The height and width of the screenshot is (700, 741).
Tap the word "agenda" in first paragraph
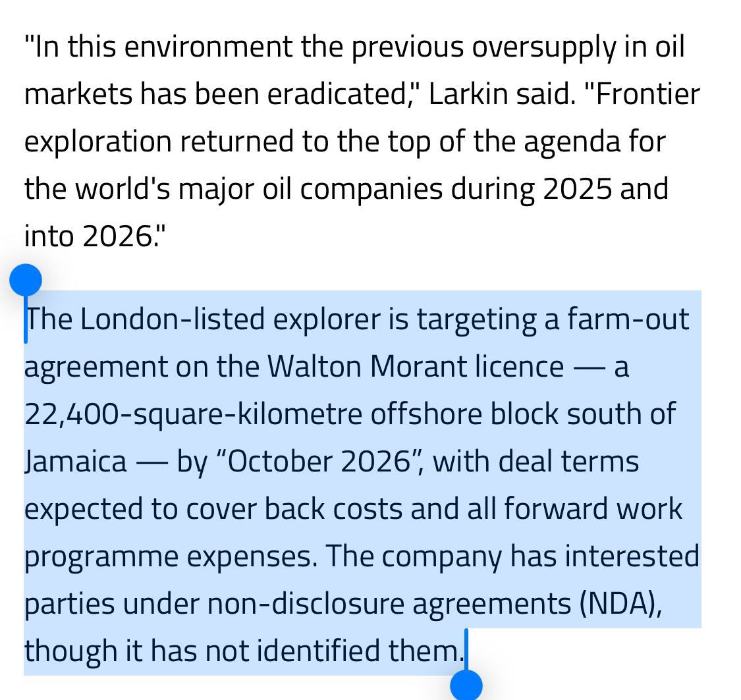[572, 142]
